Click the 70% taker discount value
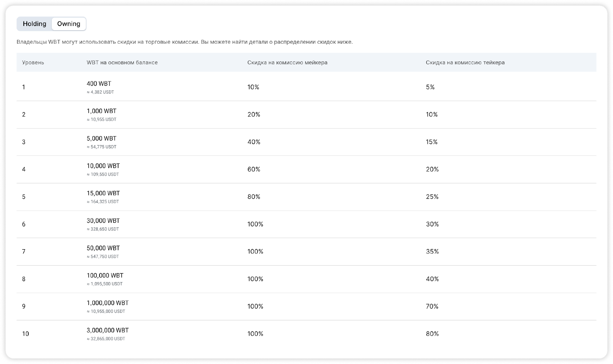The image size is (613, 364). pyautogui.click(x=432, y=306)
